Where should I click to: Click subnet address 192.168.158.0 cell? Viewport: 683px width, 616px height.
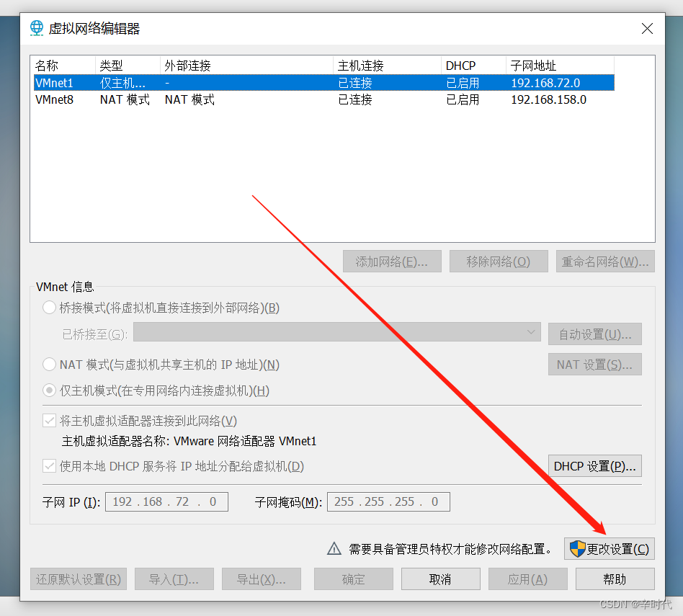click(x=548, y=99)
